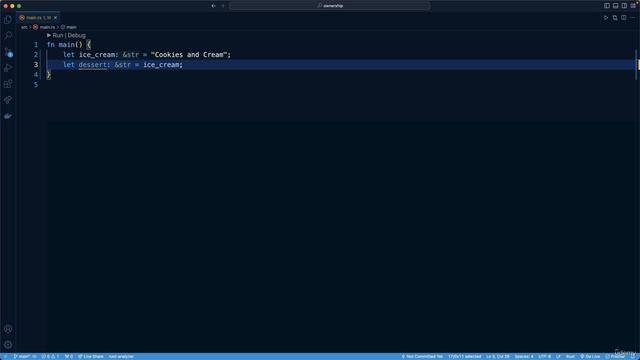Click the underlined dessert variable
Viewport: 640px width, 360px height.
coord(93,65)
